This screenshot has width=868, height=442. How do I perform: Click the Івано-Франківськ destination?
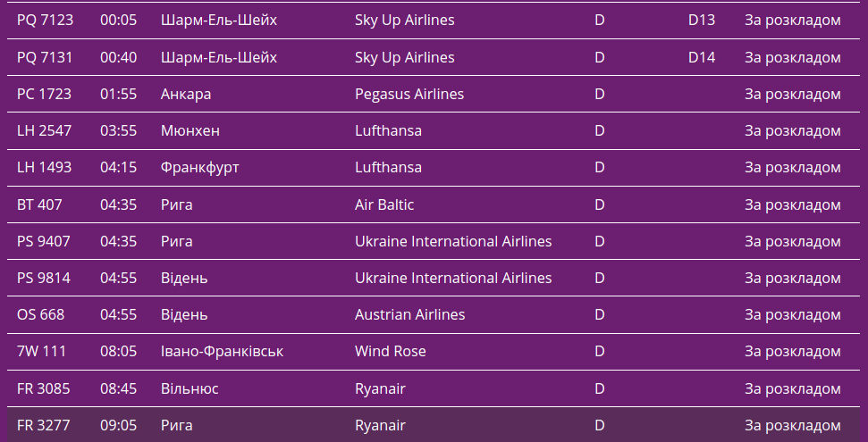(222, 351)
